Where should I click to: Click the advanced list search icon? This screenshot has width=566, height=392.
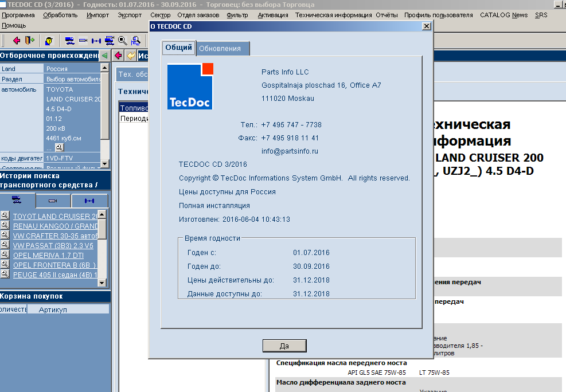click(136, 40)
